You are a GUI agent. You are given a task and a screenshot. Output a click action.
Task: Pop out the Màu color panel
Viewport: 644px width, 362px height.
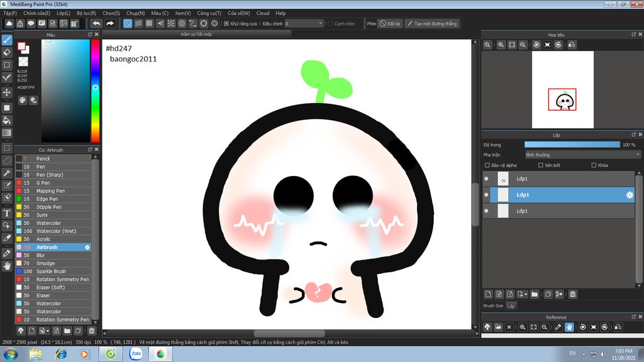pos(90,35)
